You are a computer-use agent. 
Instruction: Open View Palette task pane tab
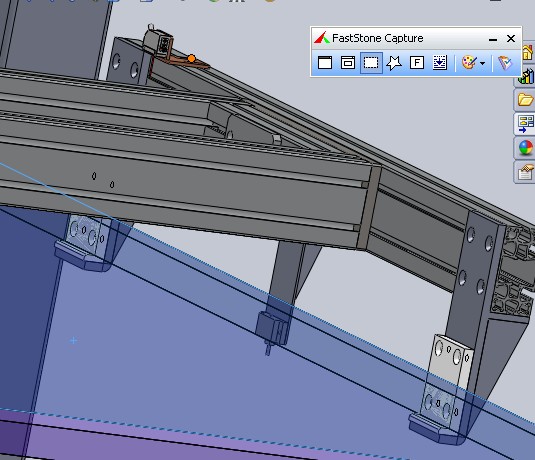click(525, 124)
